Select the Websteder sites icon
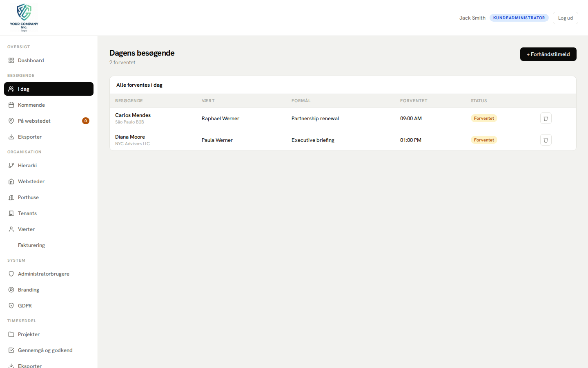Screen dimensions: 588x368 click(x=11, y=181)
